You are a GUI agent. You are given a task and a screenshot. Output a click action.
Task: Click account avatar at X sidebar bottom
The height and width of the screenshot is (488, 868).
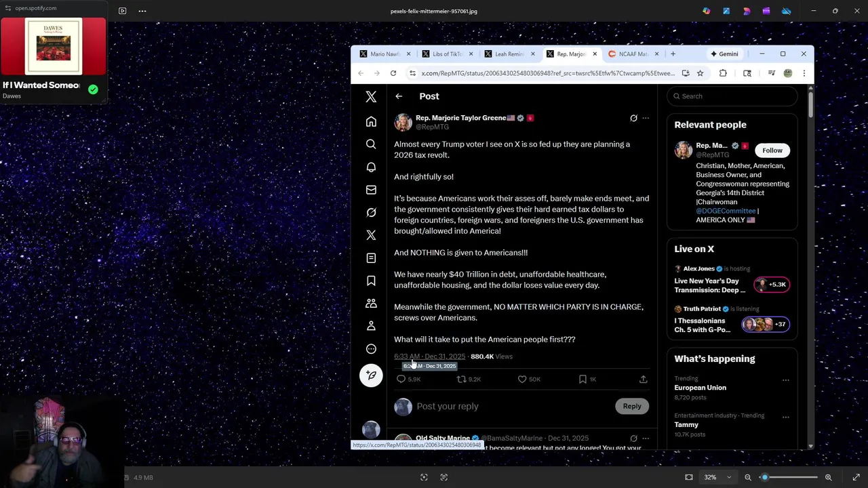click(x=371, y=430)
